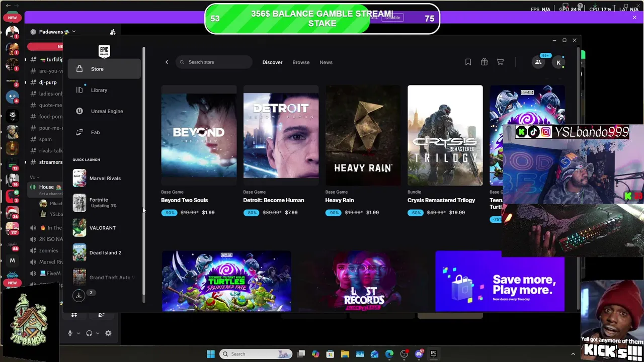
Task: Open Discord user settings gear
Action: (108, 333)
